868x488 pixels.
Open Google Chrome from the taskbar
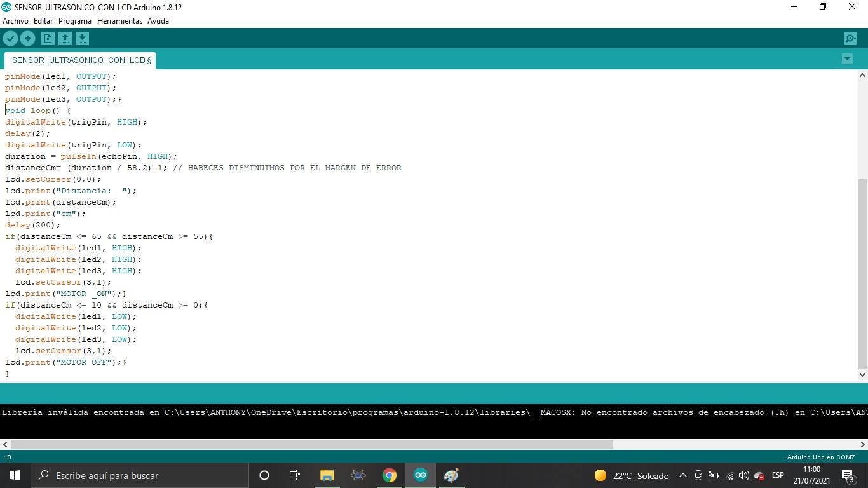coord(390,475)
